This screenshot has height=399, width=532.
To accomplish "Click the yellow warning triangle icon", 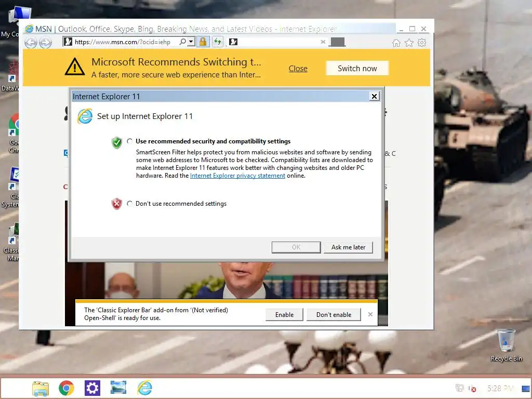I will pyautogui.click(x=75, y=66).
